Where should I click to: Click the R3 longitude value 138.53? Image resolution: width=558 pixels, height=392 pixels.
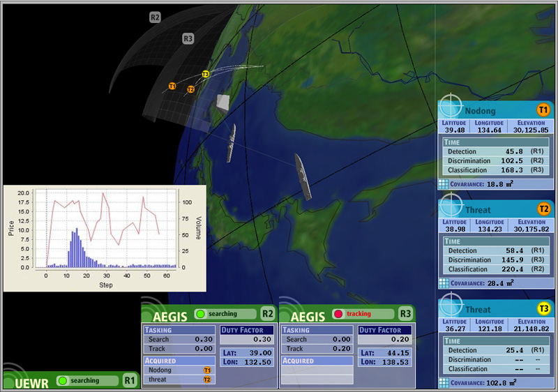(x=395, y=362)
